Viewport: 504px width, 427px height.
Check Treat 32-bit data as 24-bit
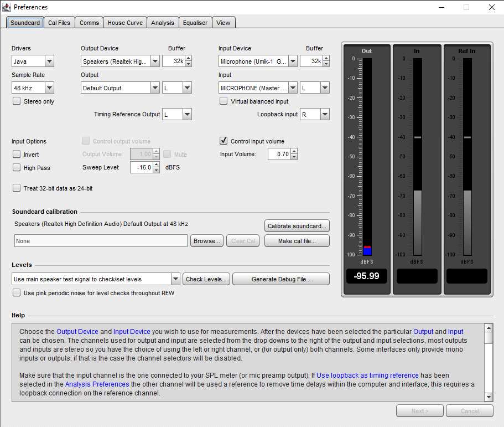pos(17,188)
